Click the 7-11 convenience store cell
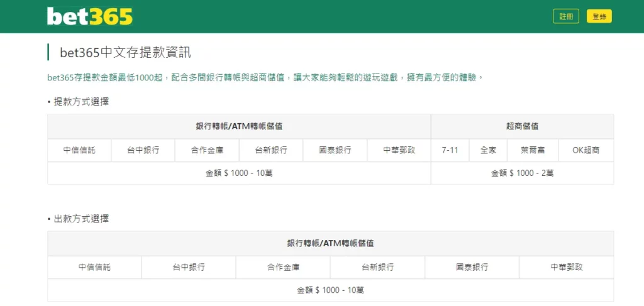This screenshot has width=644, height=306. pyautogui.click(x=450, y=150)
